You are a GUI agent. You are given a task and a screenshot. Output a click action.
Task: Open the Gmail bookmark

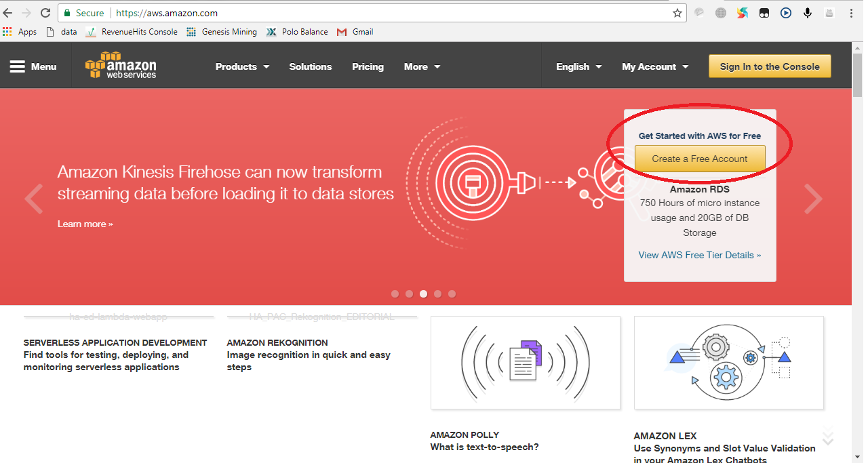355,32
